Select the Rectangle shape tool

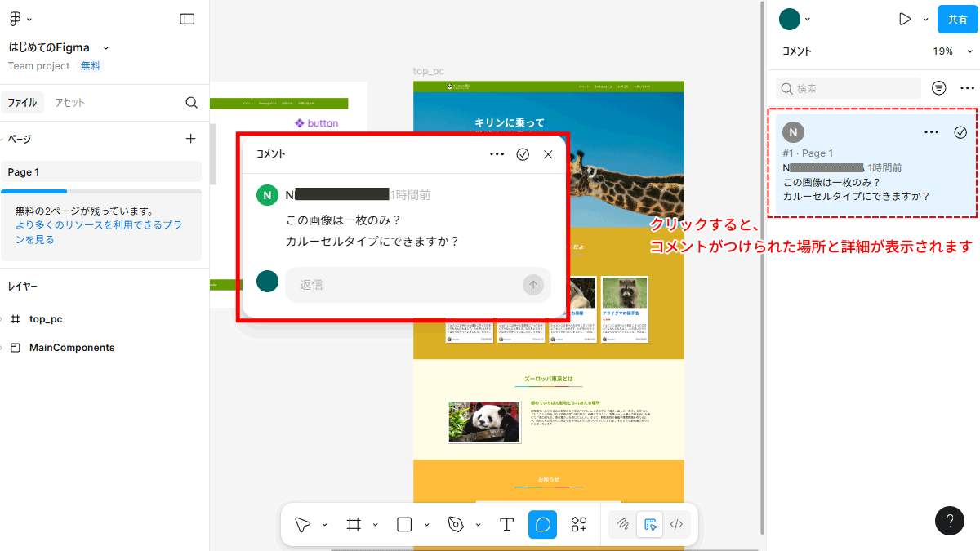tap(404, 524)
